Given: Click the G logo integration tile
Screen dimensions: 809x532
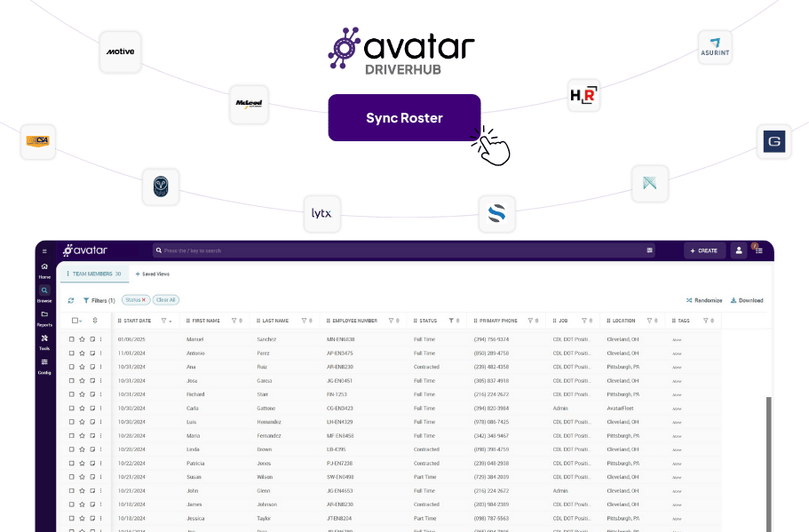Looking at the screenshot, I should coord(773,141).
